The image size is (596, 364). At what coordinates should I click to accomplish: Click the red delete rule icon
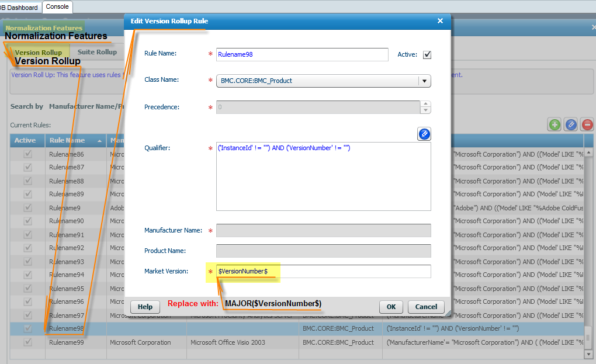(587, 124)
